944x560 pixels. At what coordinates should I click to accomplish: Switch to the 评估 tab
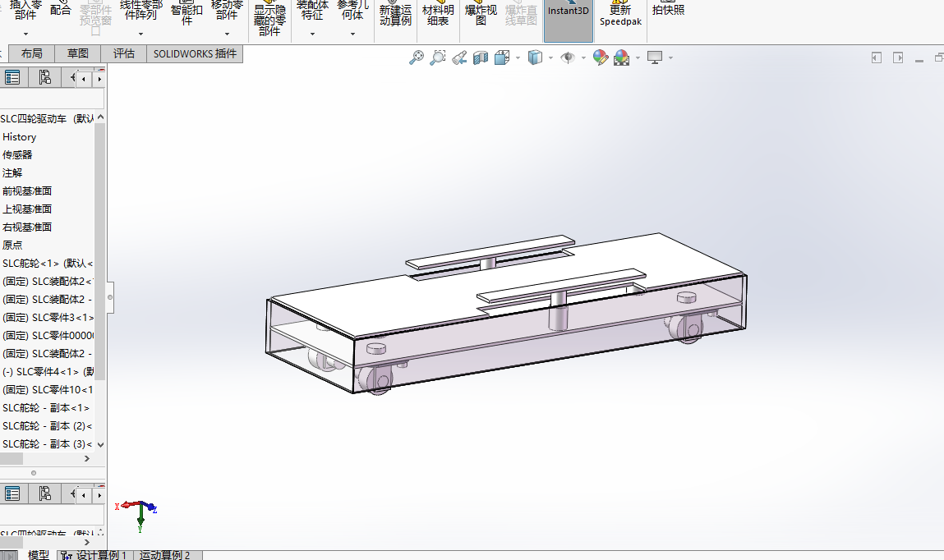tap(124, 53)
